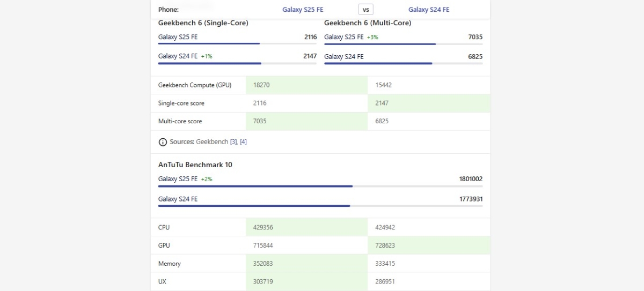This screenshot has width=644, height=291.
Task: Click the '+3%' multi-core badge
Action: (373, 38)
